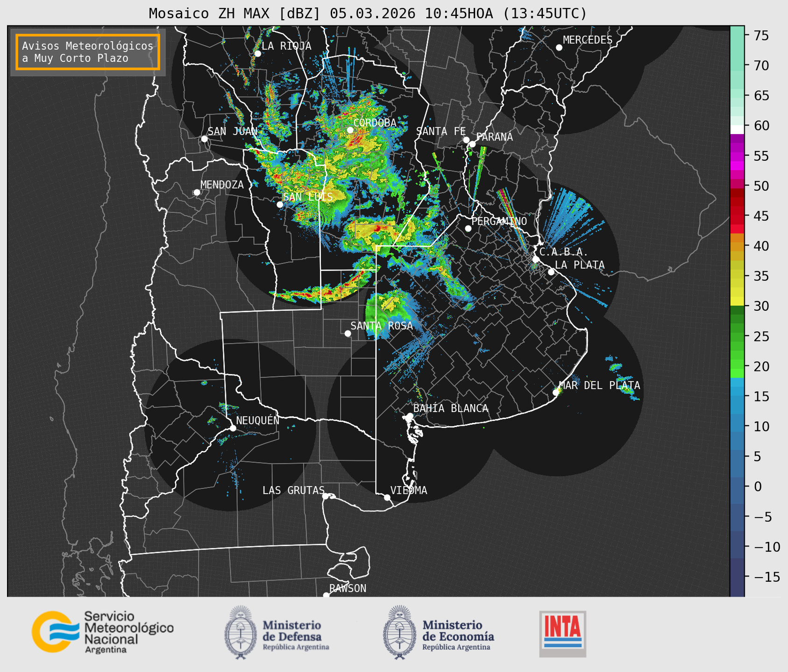Click the Ministerio de Economía emblem
The width and height of the screenshot is (788, 672).
tap(399, 632)
